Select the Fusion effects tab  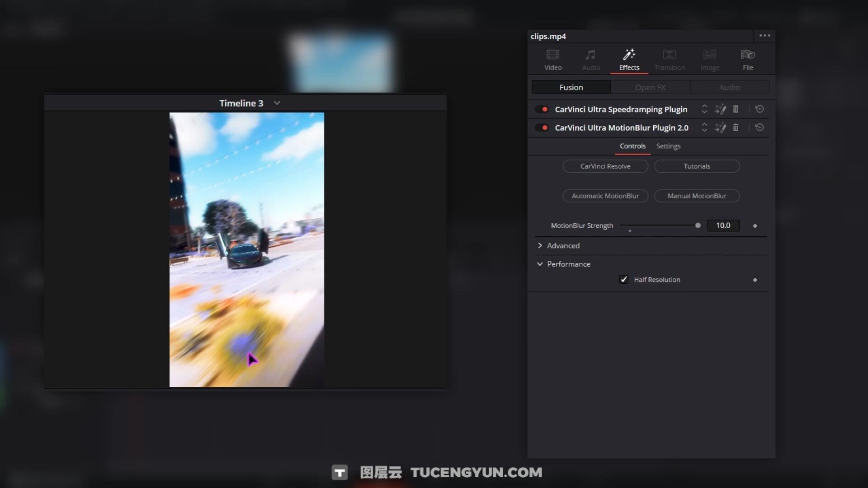[x=571, y=87]
